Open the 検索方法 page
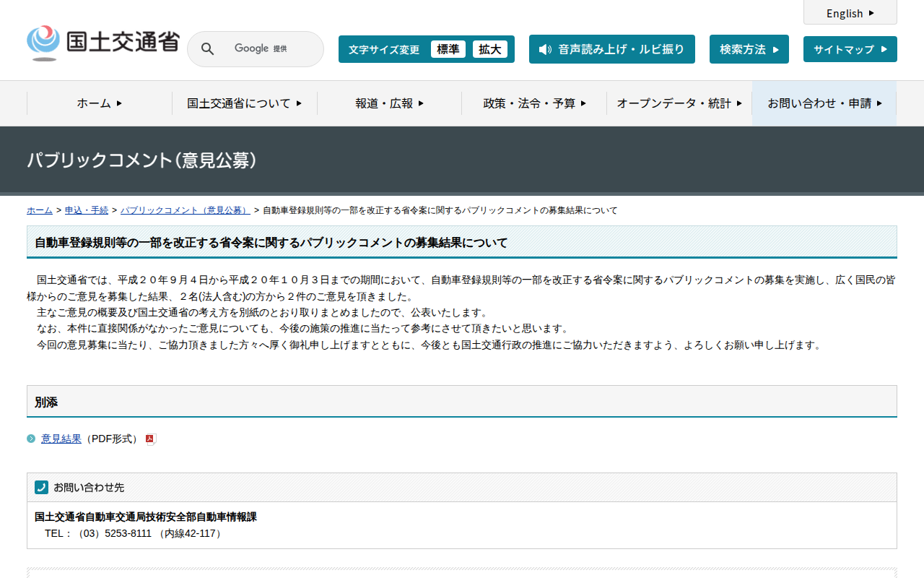Viewport: 924px width, 578px height. (x=749, y=49)
